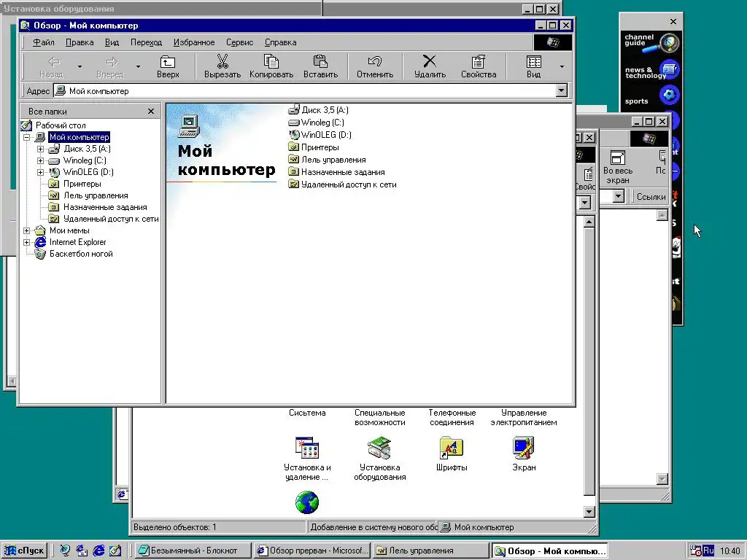Click the Назад back arrow button

(x=52, y=66)
